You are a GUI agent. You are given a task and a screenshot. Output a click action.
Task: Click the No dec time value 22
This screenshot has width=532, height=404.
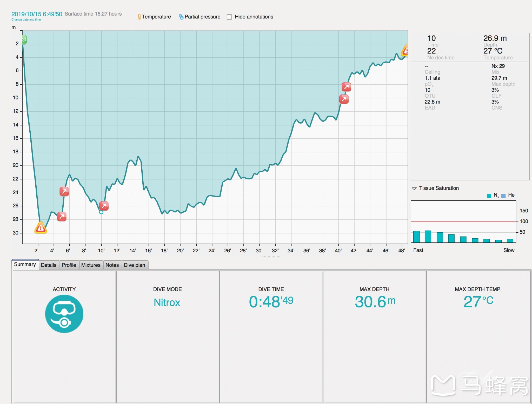[x=431, y=51]
